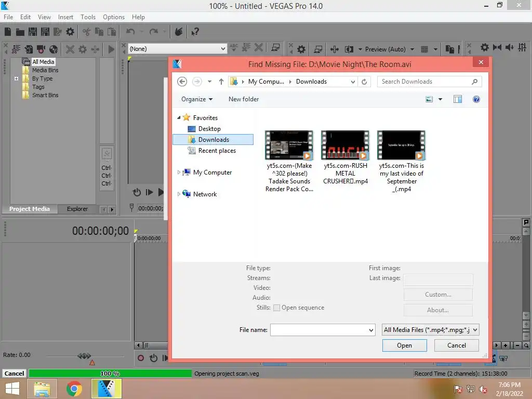Select Desktop under Favorites
The width and height of the screenshot is (532, 399).
209,129
